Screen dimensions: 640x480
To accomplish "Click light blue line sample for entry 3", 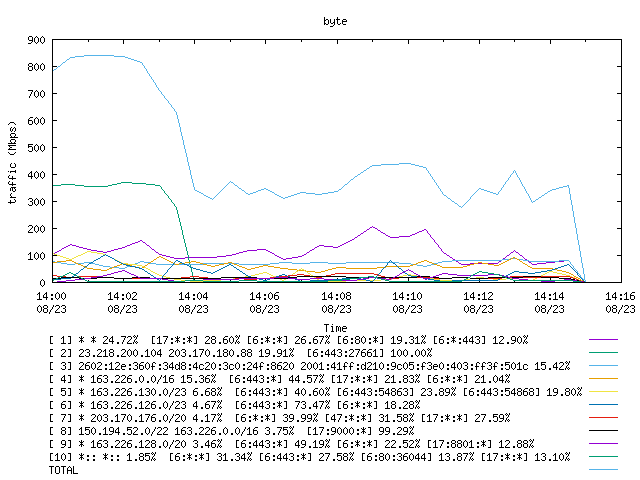I will pyautogui.click(x=603, y=366).
